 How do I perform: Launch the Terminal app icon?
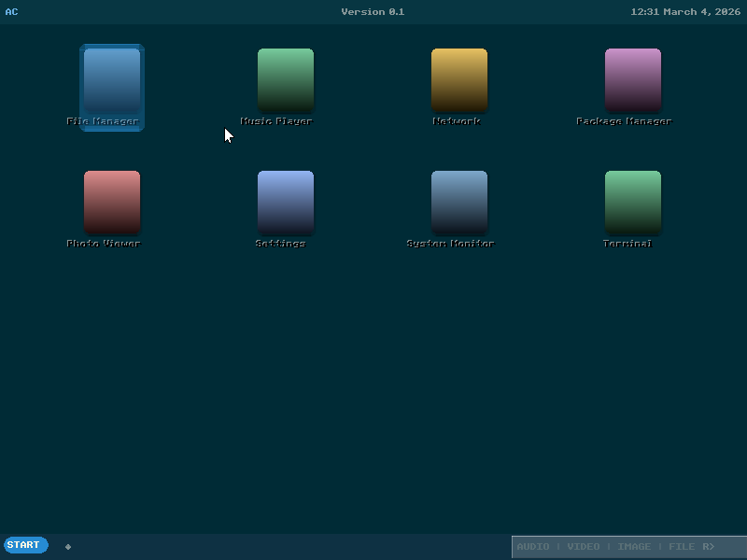point(631,202)
